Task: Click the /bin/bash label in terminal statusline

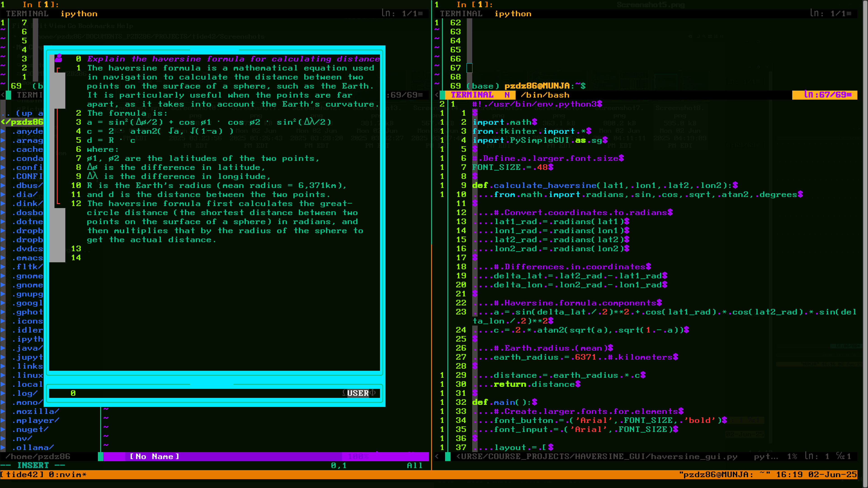Action: tap(545, 95)
